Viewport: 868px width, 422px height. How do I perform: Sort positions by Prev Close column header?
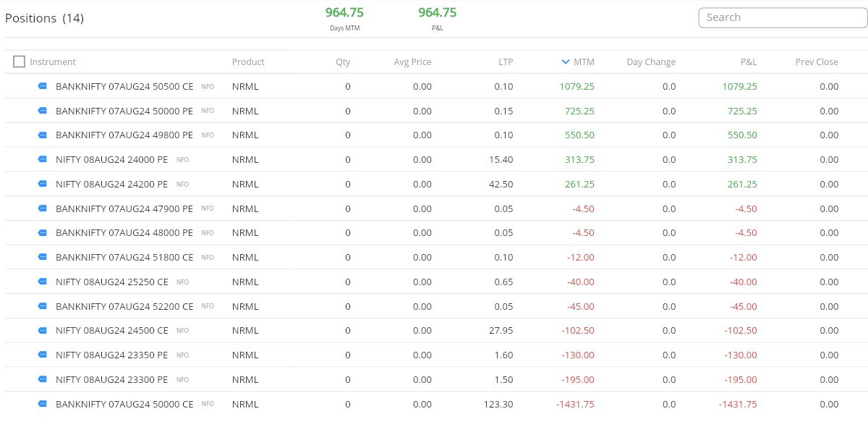[817, 62]
